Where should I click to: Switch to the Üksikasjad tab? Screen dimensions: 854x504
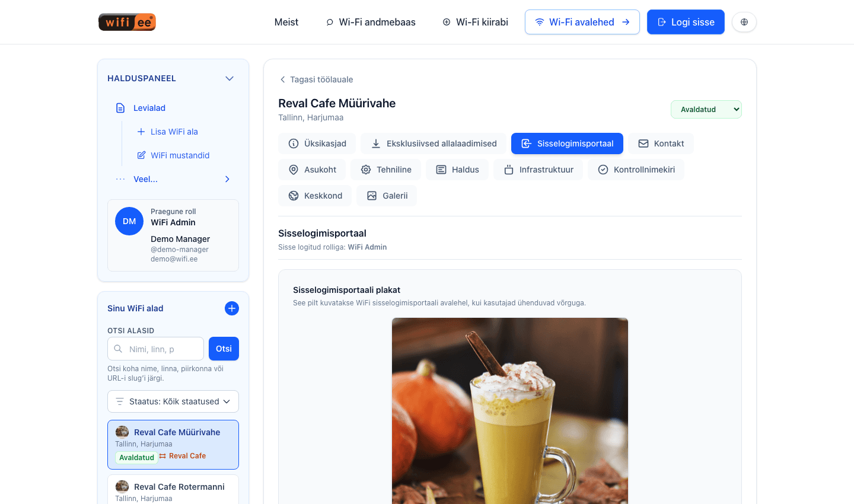click(317, 143)
